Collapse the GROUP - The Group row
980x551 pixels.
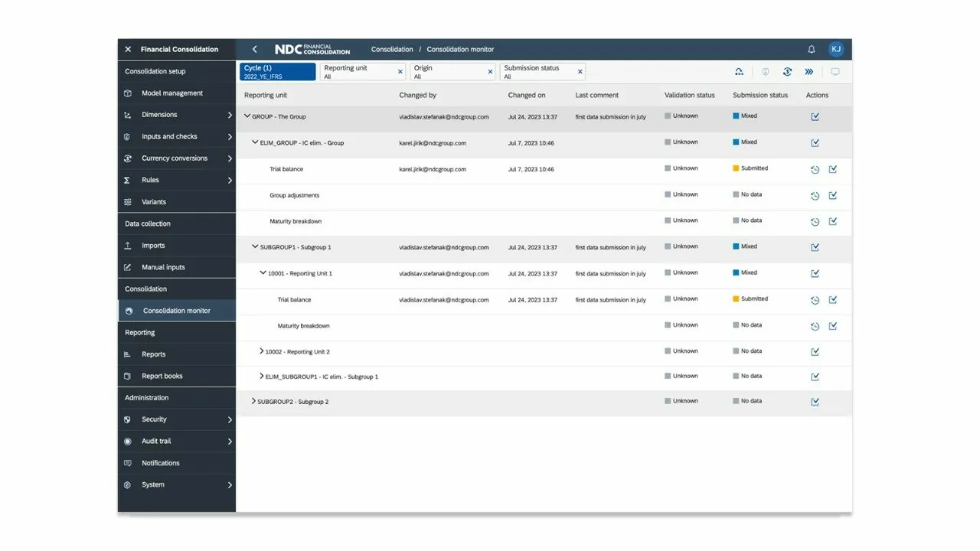247,116
